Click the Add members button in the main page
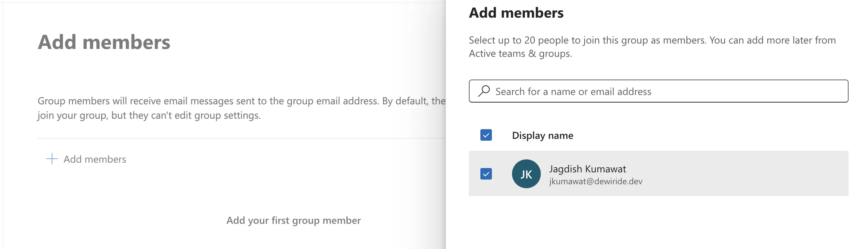The width and height of the screenshot is (868, 249). pos(86,159)
